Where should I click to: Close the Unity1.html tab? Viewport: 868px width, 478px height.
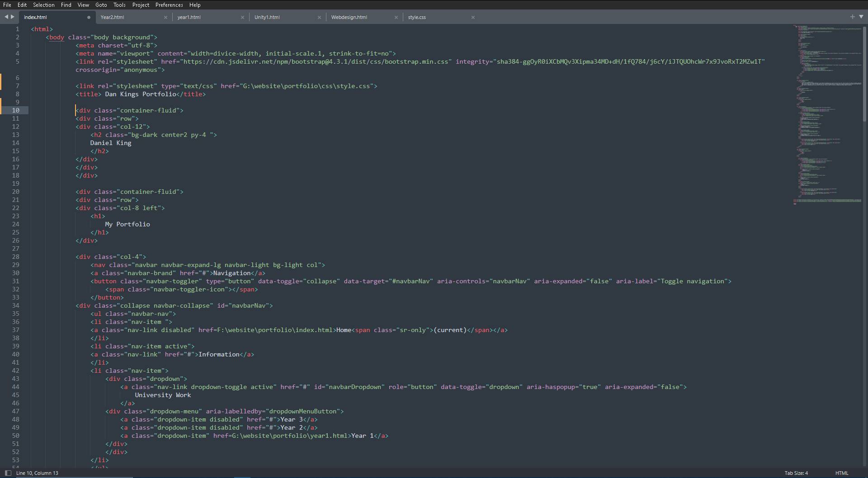pyautogui.click(x=319, y=17)
